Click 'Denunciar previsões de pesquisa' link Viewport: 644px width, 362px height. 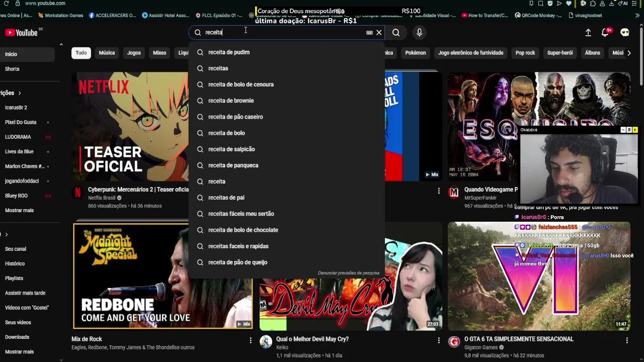tap(349, 273)
